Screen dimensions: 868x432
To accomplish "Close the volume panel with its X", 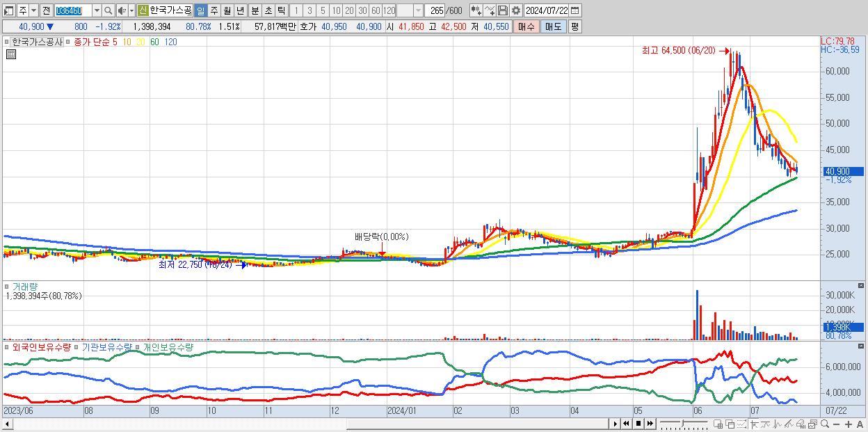I will point(861,285).
